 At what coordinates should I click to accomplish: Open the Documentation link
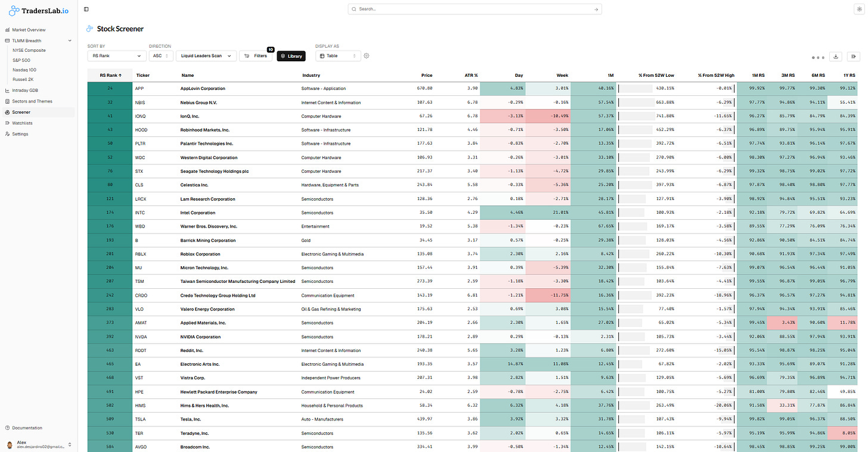pyautogui.click(x=27, y=428)
